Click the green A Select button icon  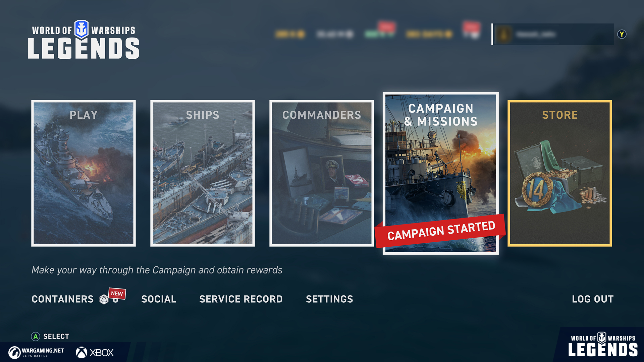(36, 337)
